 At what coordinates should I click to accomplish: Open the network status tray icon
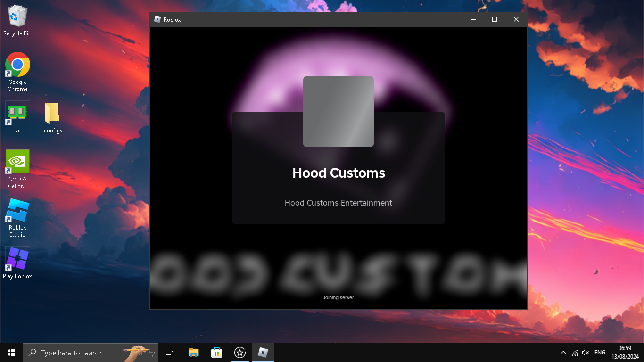coord(575,353)
